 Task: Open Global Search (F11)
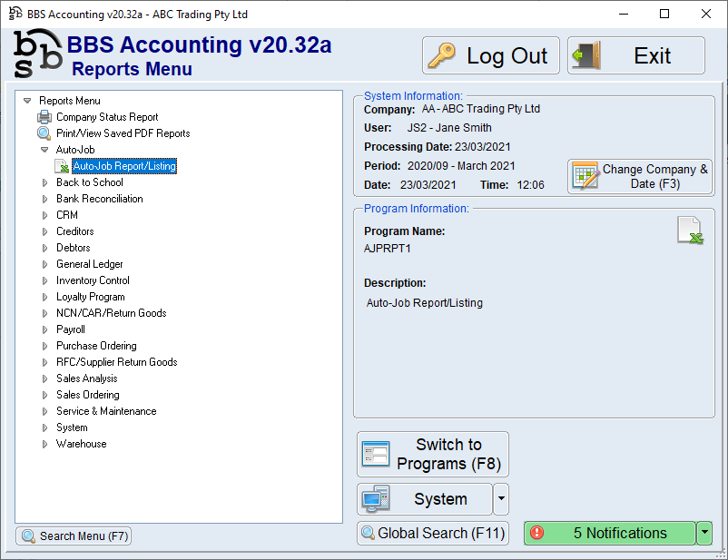pos(432,534)
